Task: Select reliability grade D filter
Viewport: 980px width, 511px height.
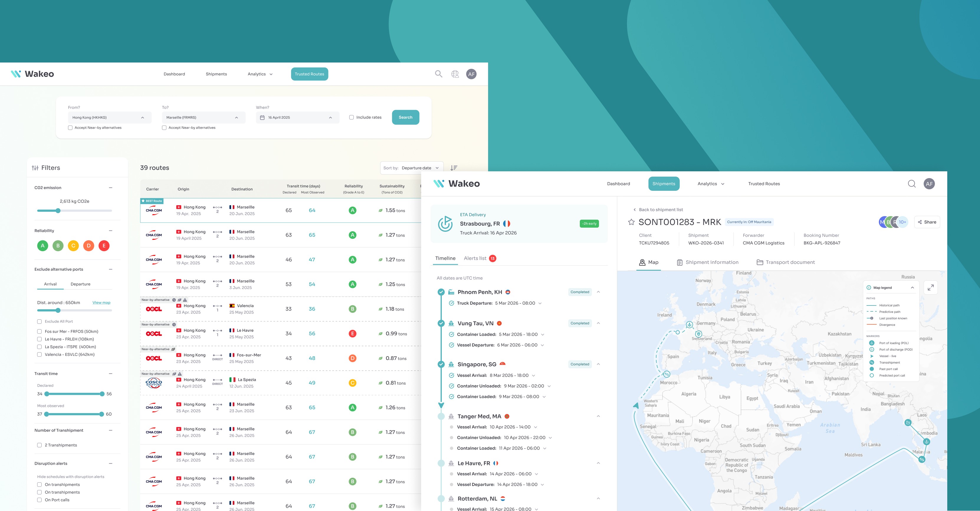Action: pyautogui.click(x=89, y=246)
